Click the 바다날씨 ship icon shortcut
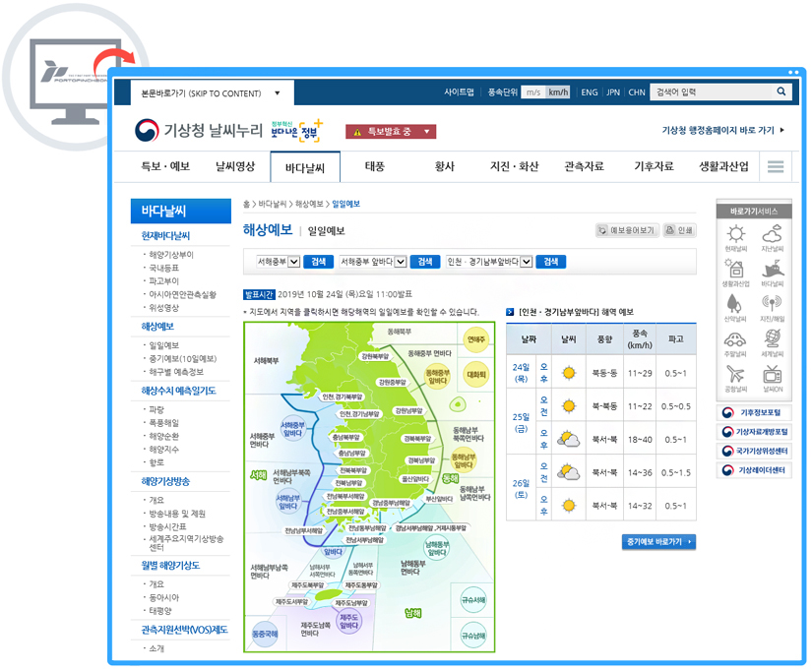 coord(772,269)
